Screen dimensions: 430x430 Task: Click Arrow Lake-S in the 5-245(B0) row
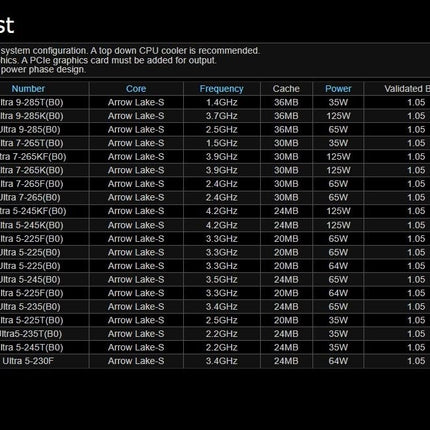tap(136, 280)
